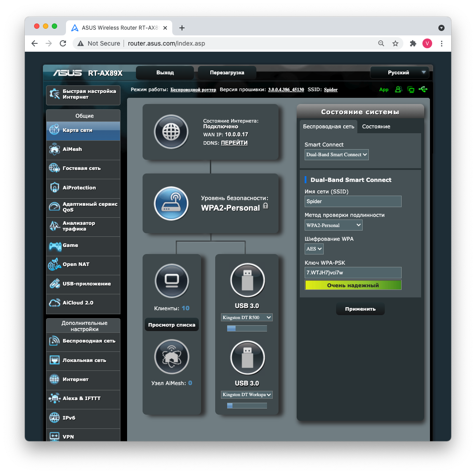Switch to the Беспроводная сеть tab

(329, 127)
